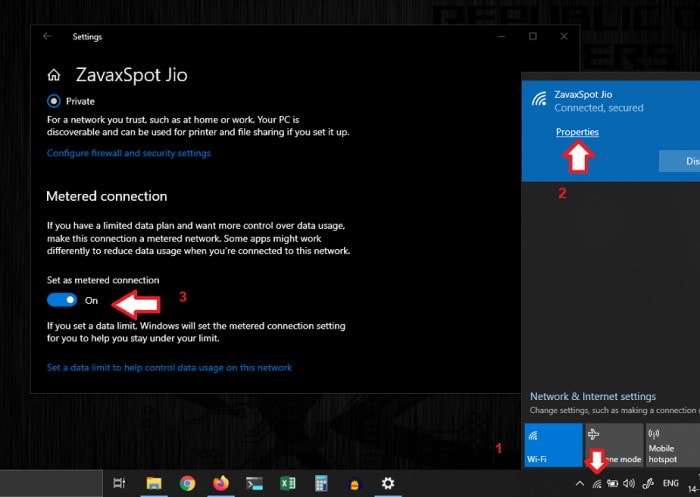Launch File Explorer from taskbar
The height and width of the screenshot is (497, 700).
coord(154,483)
